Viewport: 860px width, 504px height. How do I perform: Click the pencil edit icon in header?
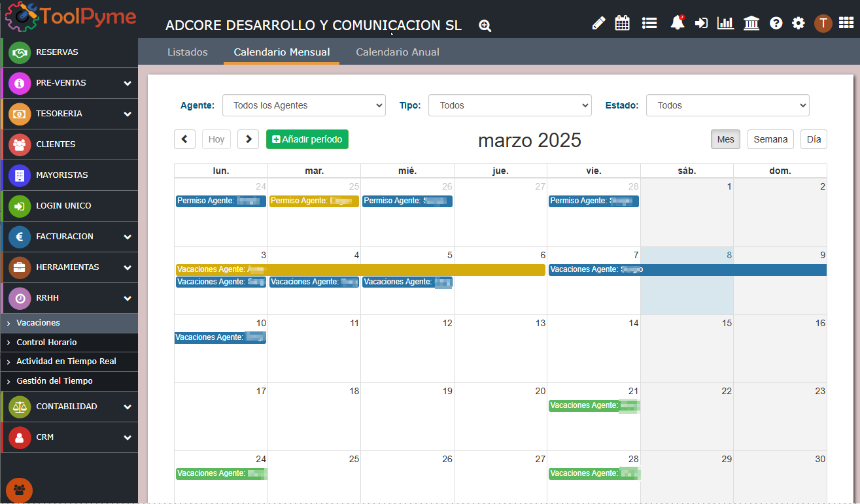(x=598, y=24)
